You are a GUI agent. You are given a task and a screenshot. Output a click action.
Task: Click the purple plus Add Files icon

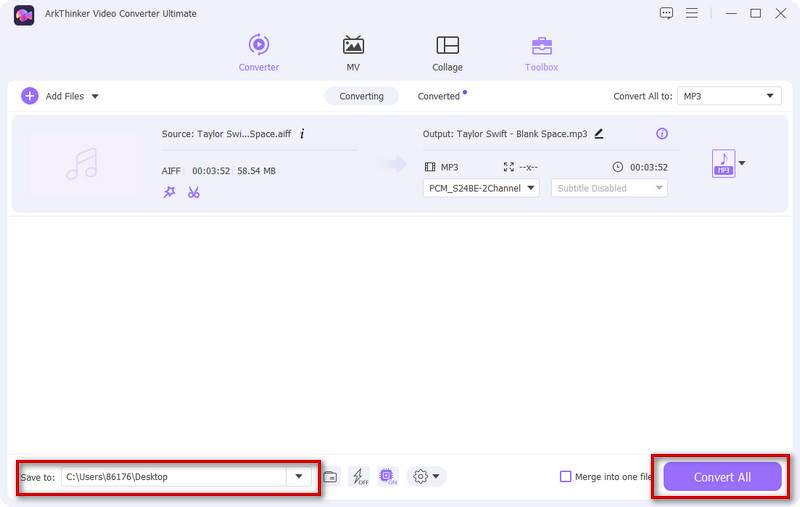30,96
